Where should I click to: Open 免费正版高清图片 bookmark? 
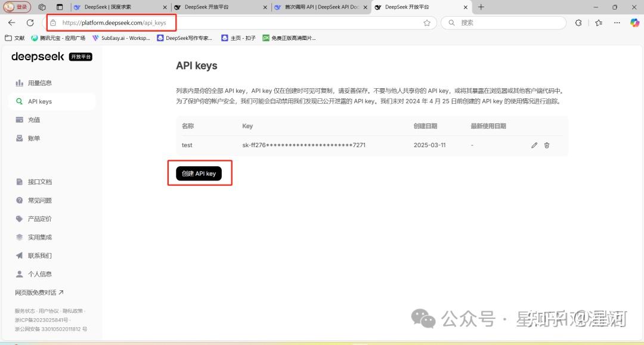point(289,38)
